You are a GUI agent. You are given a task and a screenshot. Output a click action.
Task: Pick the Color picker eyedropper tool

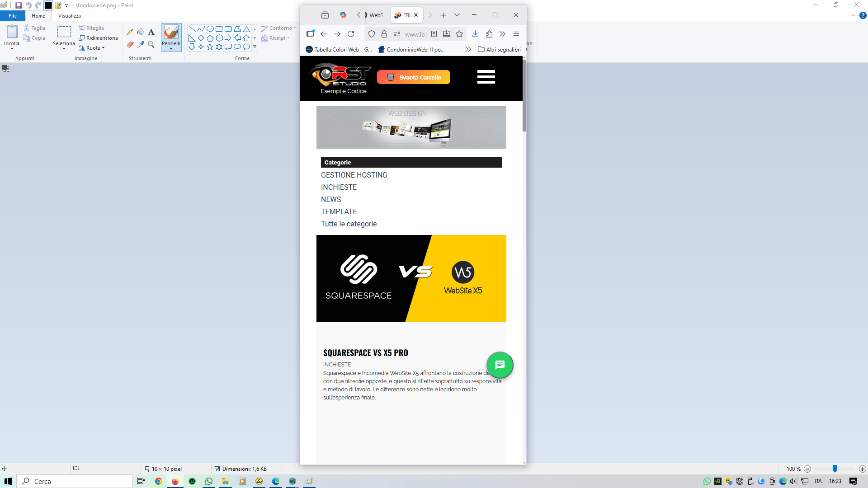141,45
